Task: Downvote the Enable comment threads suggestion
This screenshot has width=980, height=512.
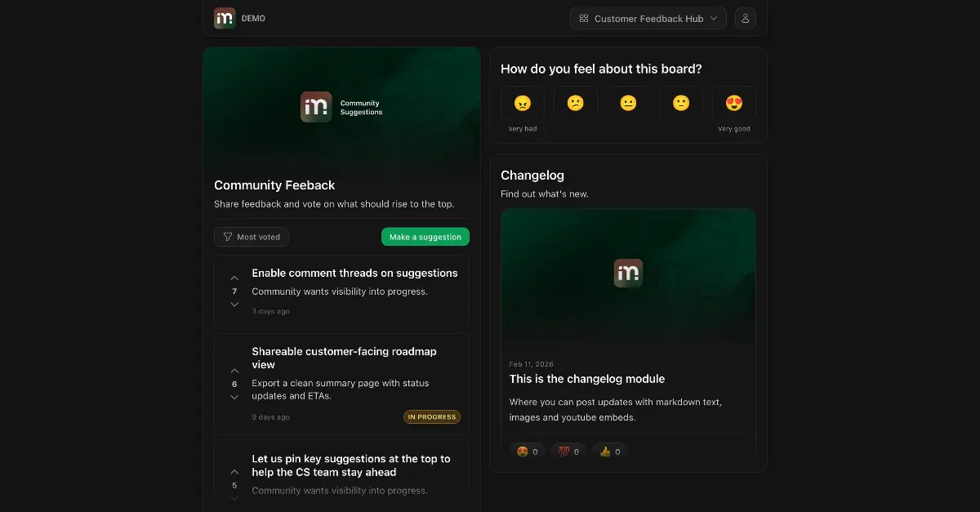Action: (234, 304)
